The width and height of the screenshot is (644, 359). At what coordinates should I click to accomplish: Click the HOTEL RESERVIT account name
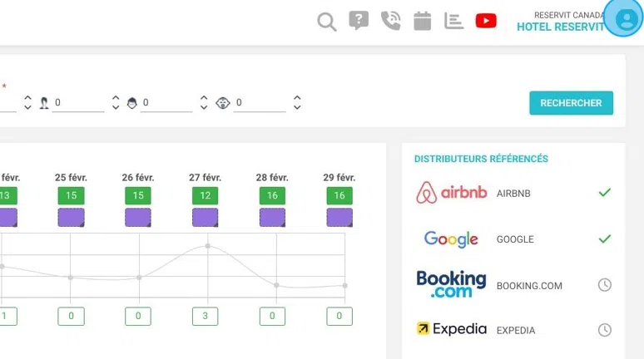[x=560, y=27]
